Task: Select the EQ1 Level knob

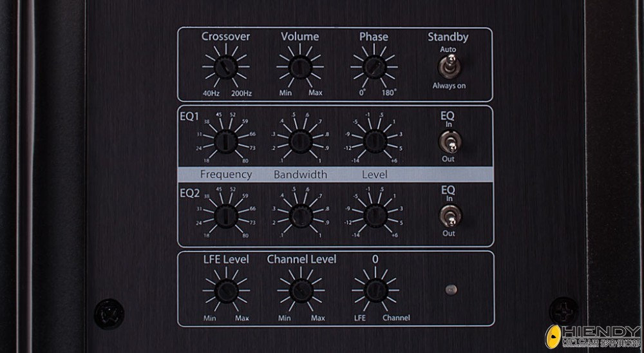Action: pos(373,141)
